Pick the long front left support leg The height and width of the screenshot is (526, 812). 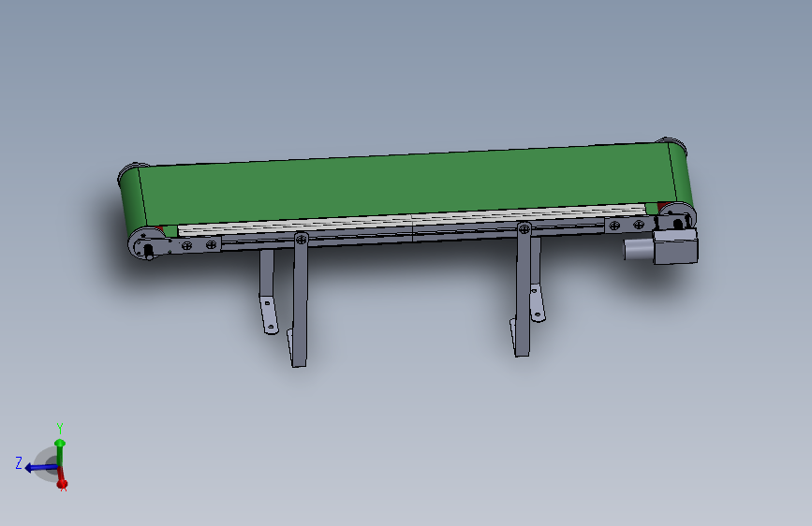click(300, 301)
